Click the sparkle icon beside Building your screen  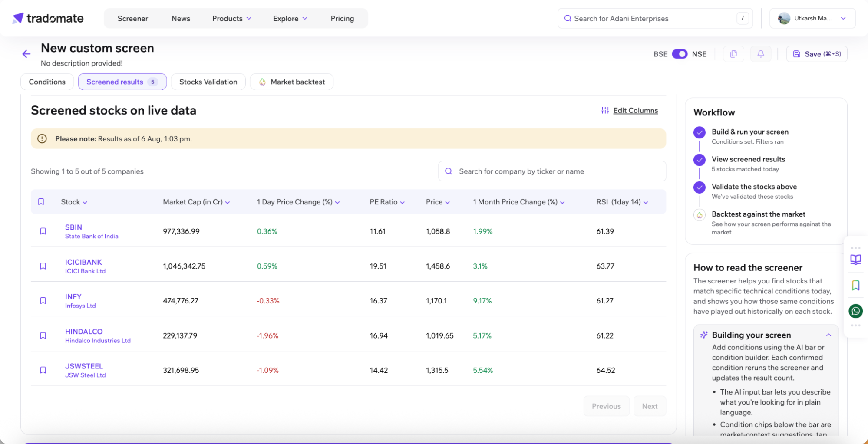tap(704, 335)
